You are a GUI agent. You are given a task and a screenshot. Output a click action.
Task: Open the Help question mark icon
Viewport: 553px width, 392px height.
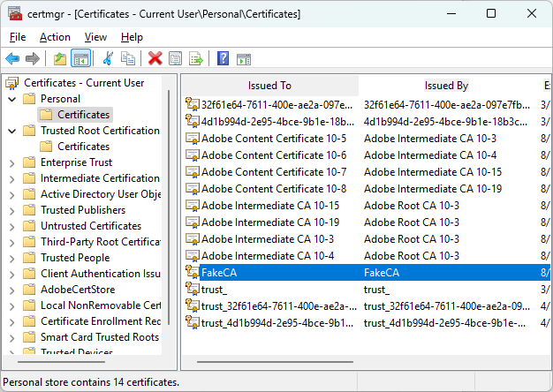click(x=223, y=58)
